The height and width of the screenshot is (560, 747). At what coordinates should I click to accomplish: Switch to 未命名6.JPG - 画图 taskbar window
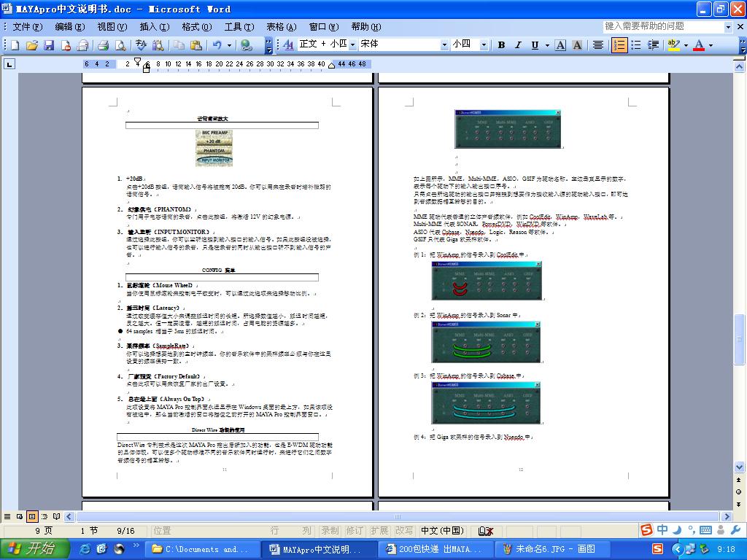(x=551, y=549)
